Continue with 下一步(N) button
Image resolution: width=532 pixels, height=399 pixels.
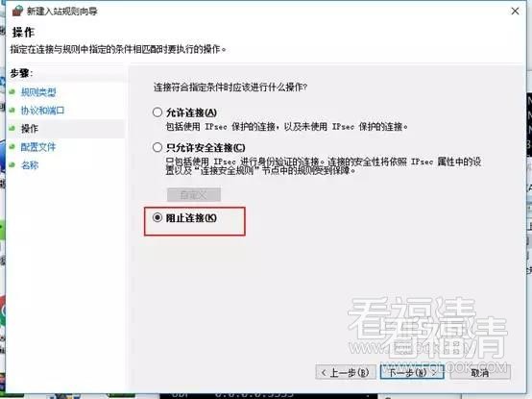click(412, 372)
